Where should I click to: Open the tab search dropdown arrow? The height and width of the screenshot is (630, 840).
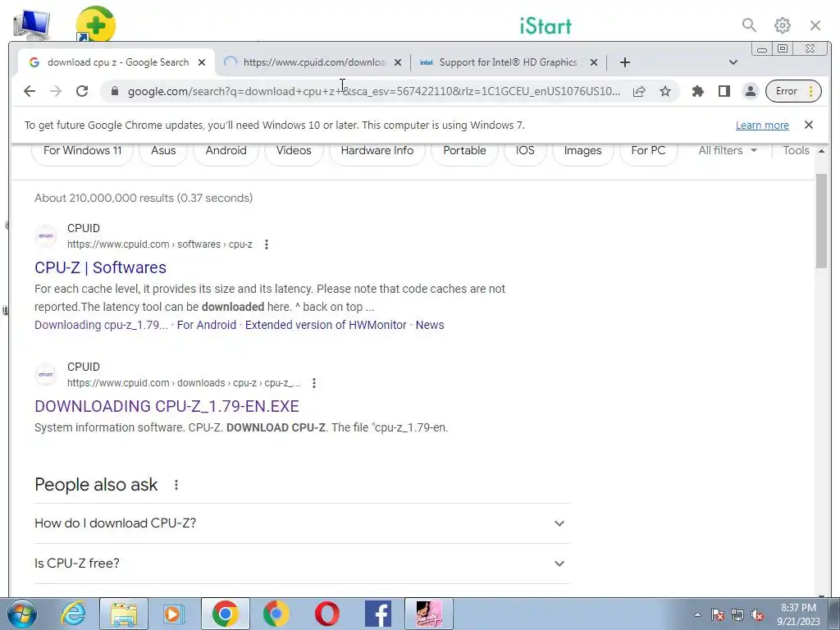pyautogui.click(x=733, y=62)
